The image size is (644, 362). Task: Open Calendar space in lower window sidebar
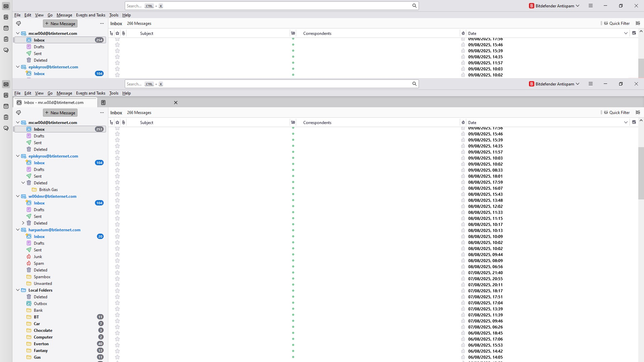6,106
